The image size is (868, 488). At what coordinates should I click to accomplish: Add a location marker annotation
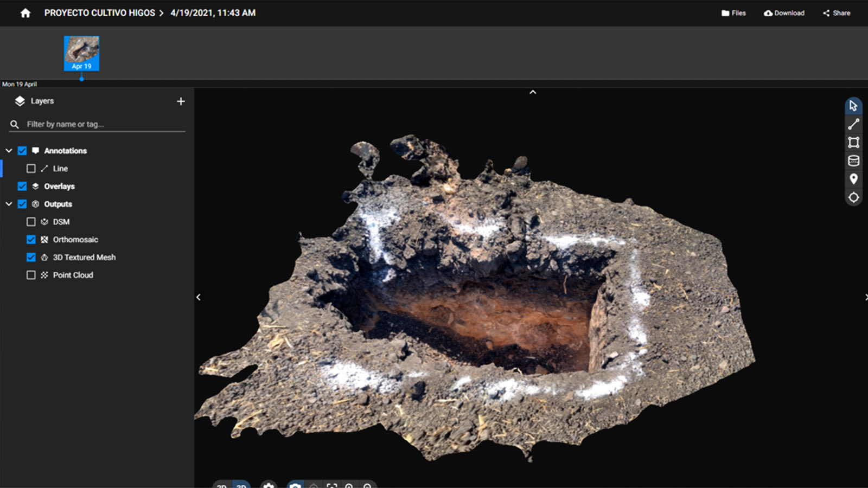(853, 179)
